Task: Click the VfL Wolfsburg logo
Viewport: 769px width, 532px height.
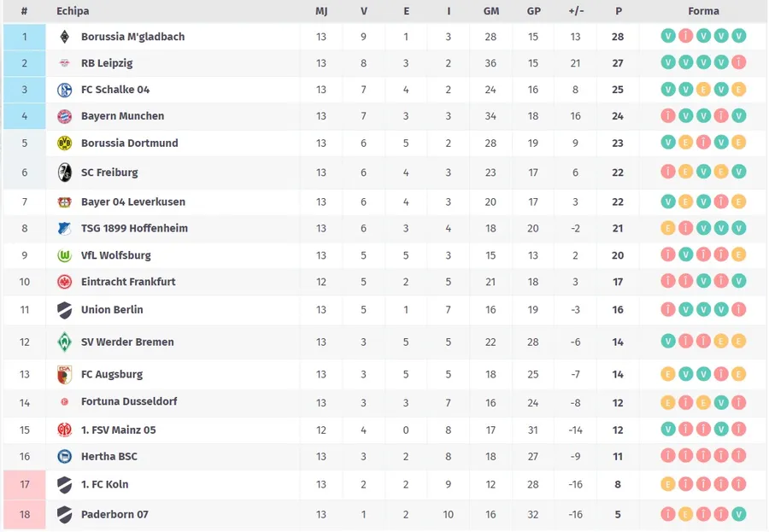Action: [64, 255]
